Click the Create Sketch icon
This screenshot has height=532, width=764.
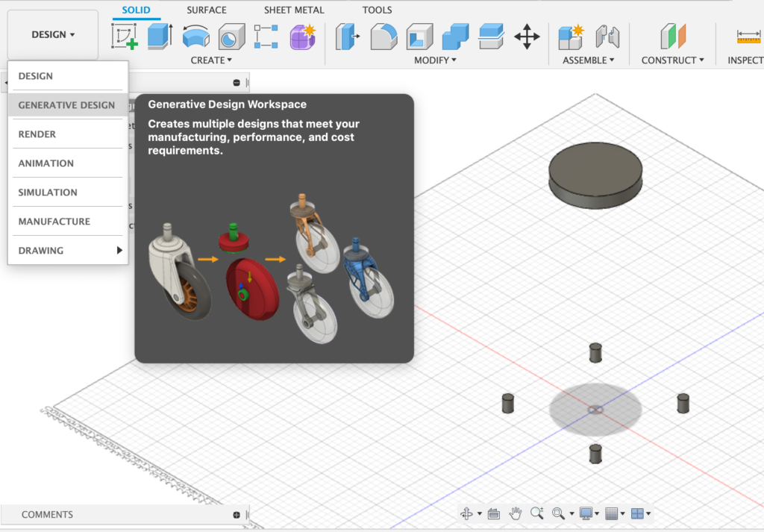[124, 36]
